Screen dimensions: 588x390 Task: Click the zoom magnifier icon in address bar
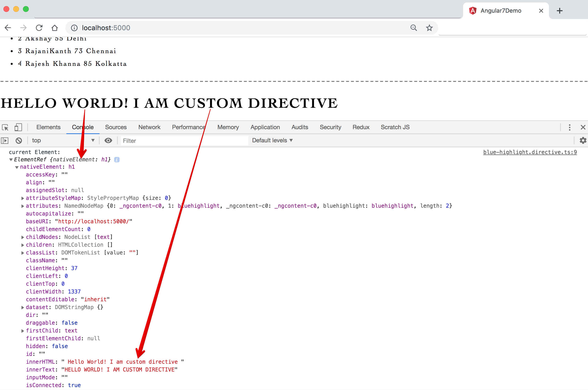pyautogui.click(x=414, y=28)
